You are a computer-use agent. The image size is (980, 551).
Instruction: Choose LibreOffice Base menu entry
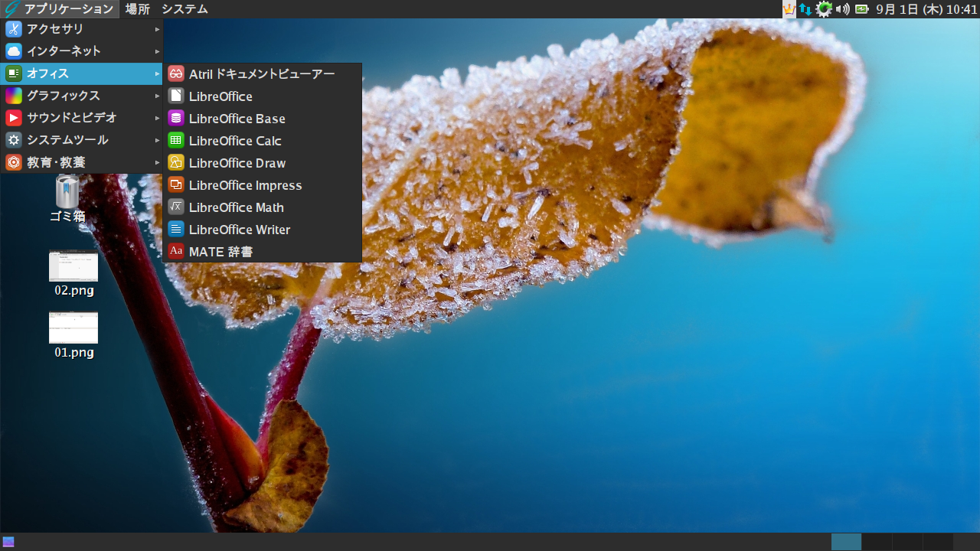pyautogui.click(x=262, y=119)
